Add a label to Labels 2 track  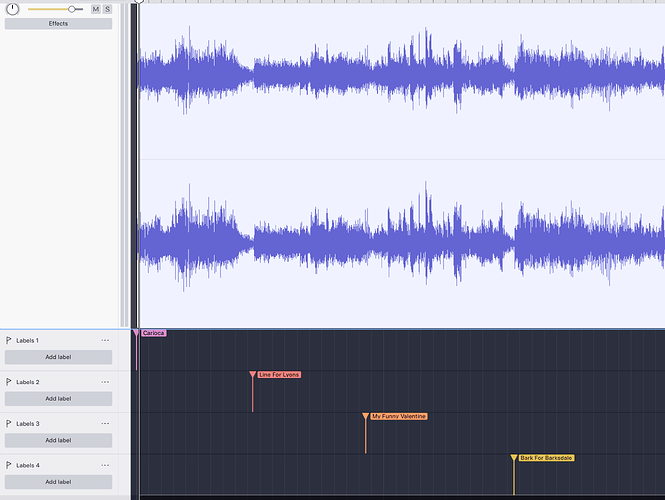(59, 399)
